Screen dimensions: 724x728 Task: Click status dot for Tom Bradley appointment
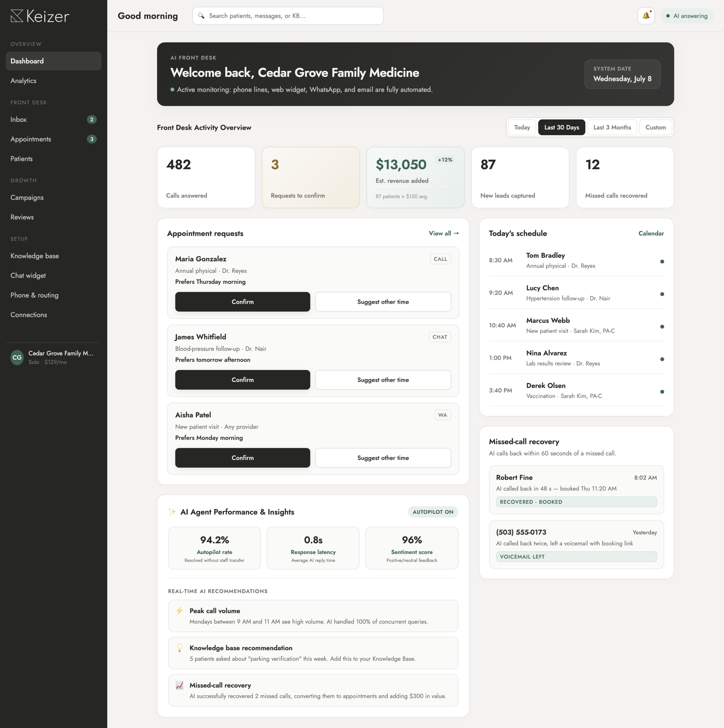662,262
